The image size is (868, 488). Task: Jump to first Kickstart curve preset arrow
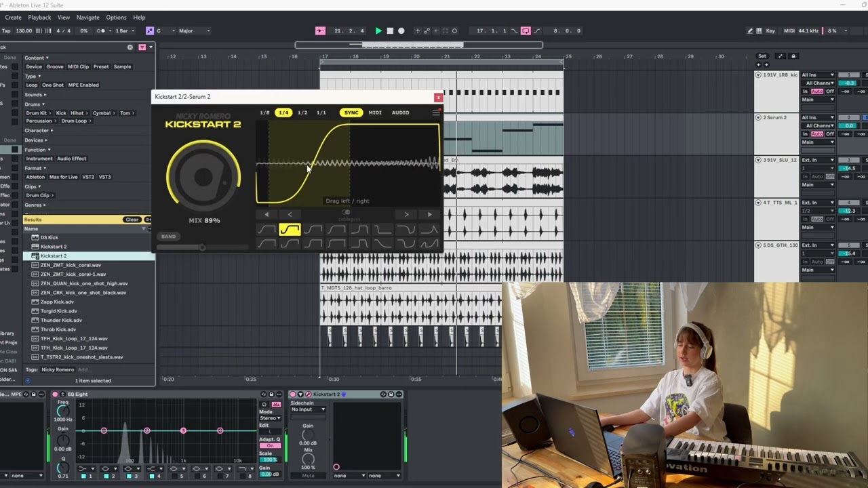click(267, 214)
